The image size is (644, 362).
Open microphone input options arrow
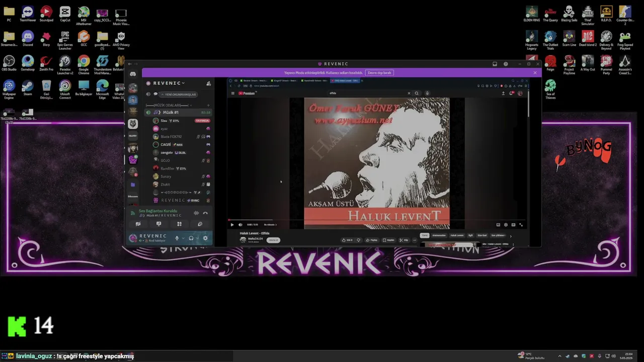[183, 238]
